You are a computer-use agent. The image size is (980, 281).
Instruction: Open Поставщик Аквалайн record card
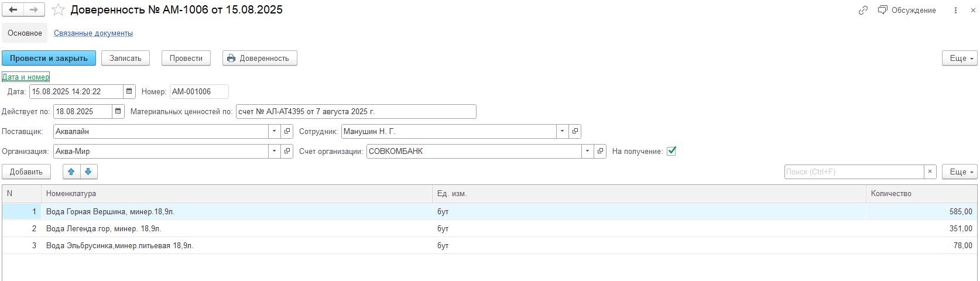[x=287, y=131]
